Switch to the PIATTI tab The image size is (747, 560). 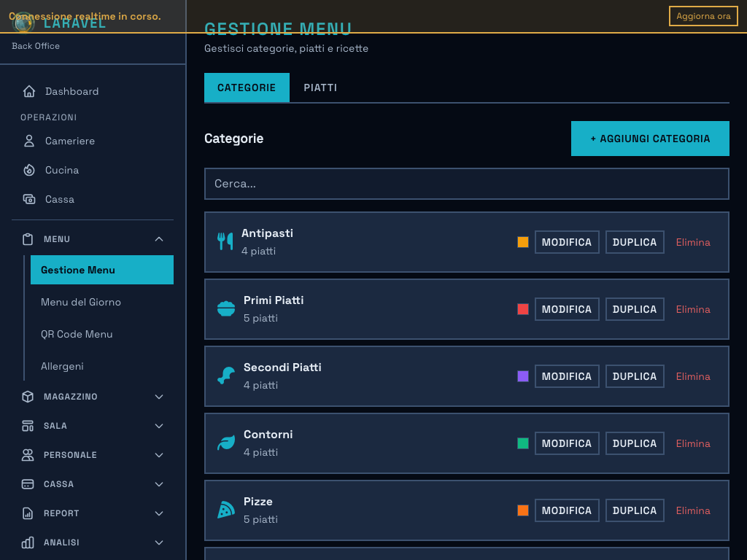[320, 87]
